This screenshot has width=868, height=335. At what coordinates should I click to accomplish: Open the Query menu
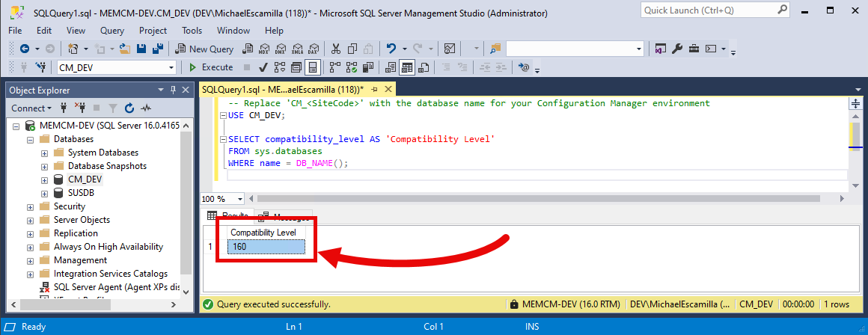pyautogui.click(x=112, y=31)
